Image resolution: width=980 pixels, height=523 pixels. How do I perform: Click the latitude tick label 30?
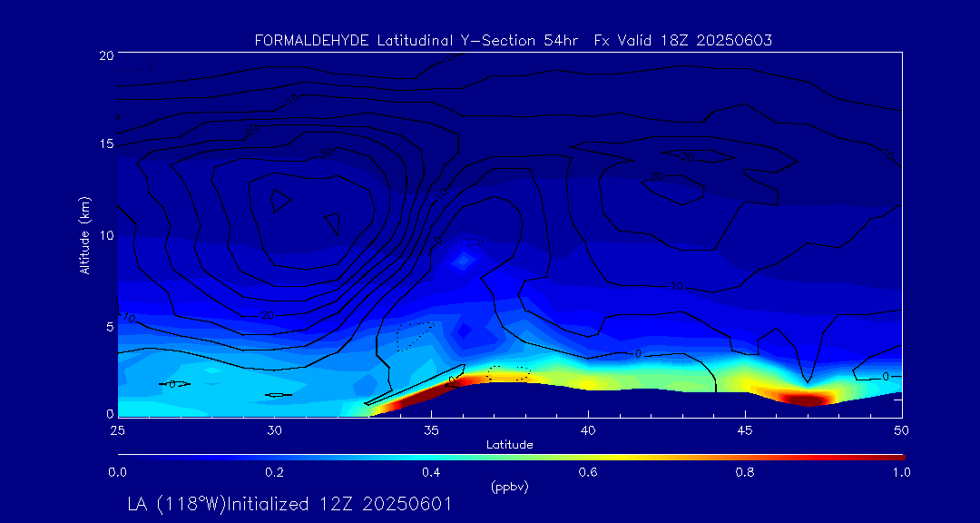pos(274,430)
